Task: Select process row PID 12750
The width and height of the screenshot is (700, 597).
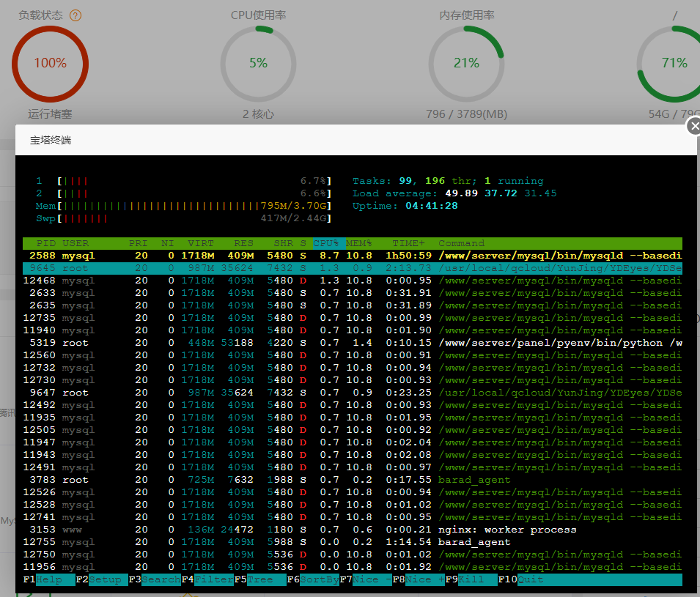Action: tap(353, 555)
